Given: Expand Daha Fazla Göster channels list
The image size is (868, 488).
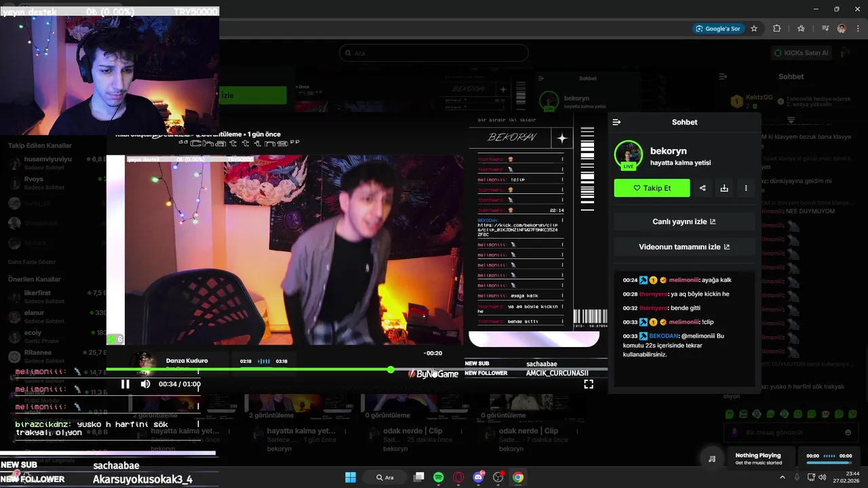Looking at the screenshot, I should [x=32, y=262].
